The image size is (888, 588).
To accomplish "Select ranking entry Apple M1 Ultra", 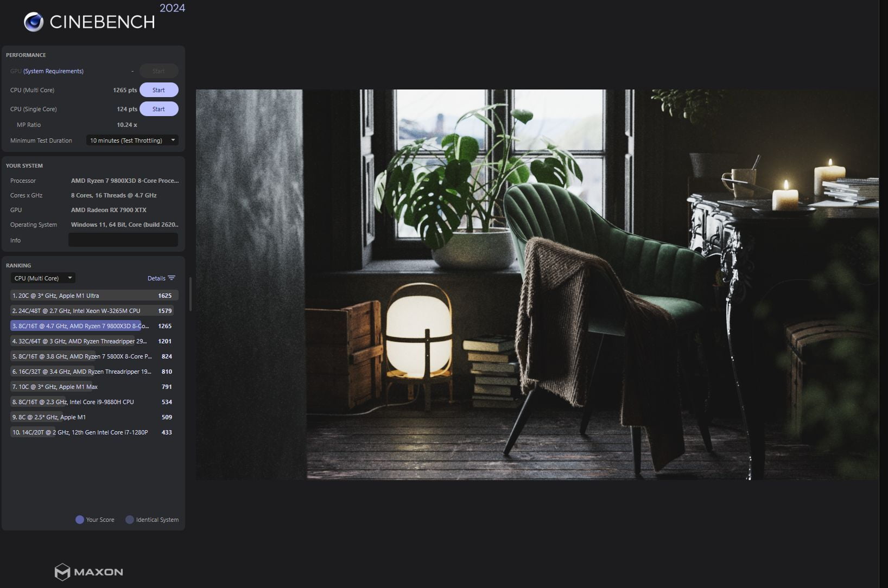I will 94,296.
